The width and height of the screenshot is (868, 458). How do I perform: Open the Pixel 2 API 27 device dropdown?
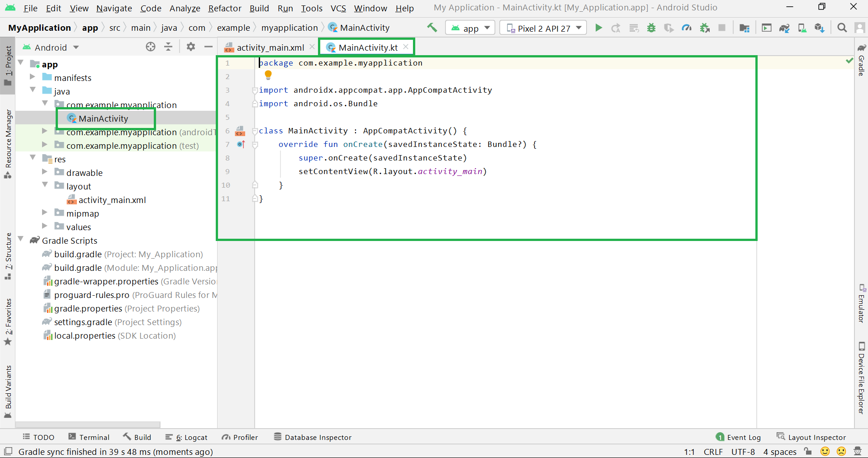543,28
